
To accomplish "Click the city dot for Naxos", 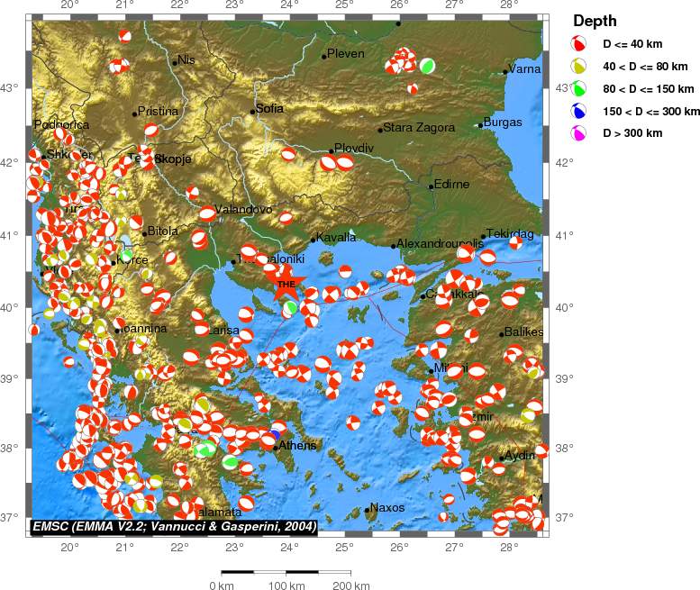I will click(x=367, y=510).
